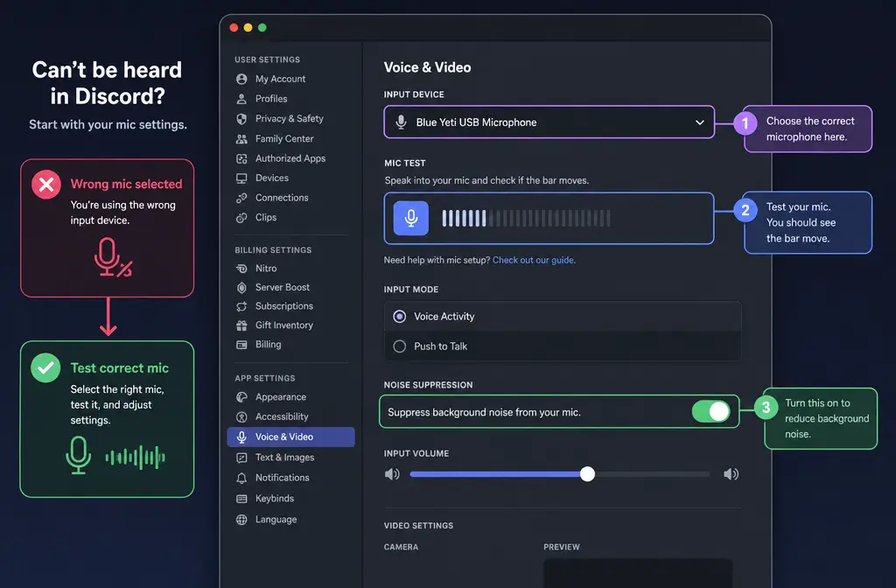Click the Profiles silhouette icon
Viewport: 896px width, 588px height.
(x=241, y=99)
